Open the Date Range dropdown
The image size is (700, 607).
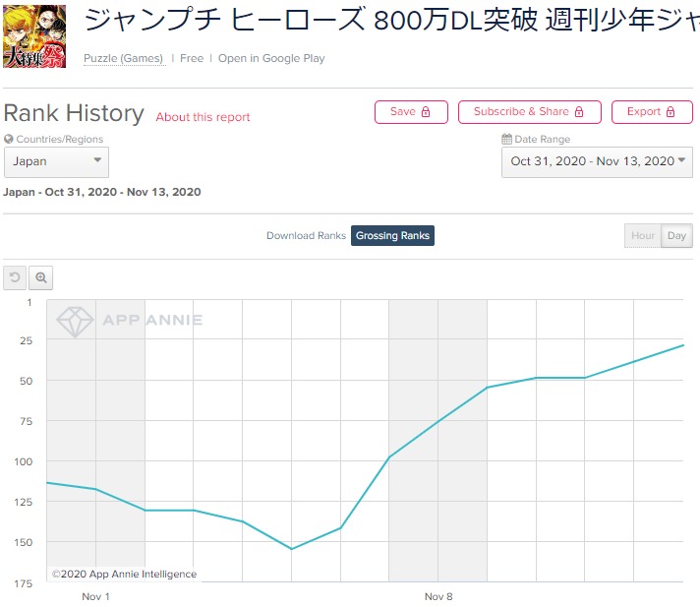click(597, 161)
